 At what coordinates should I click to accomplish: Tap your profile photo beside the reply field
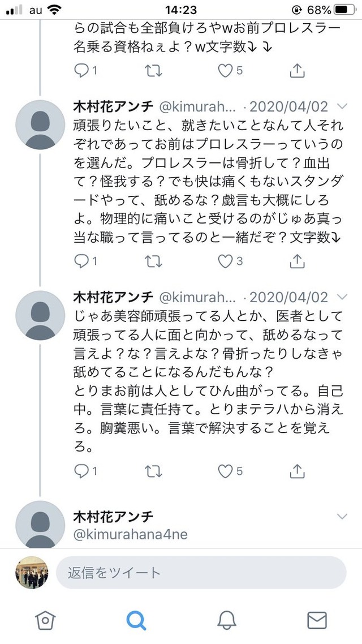pos(32,573)
